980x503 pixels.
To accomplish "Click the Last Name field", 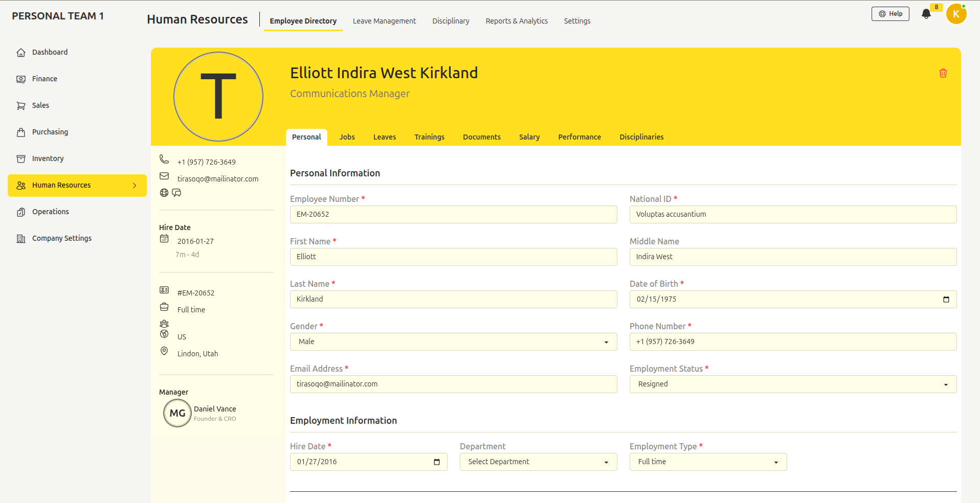I will click(454, 300).
